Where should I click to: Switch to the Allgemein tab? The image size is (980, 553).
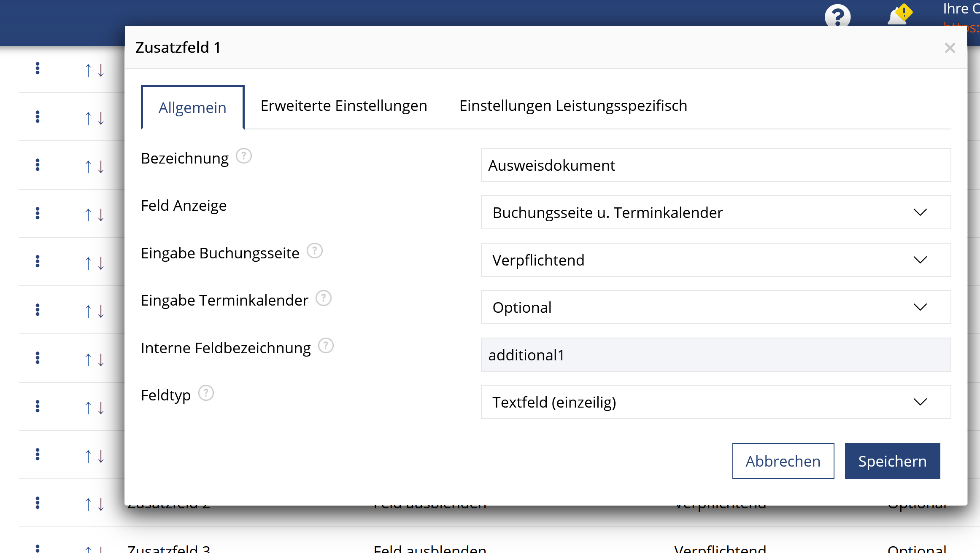(192, 107)
